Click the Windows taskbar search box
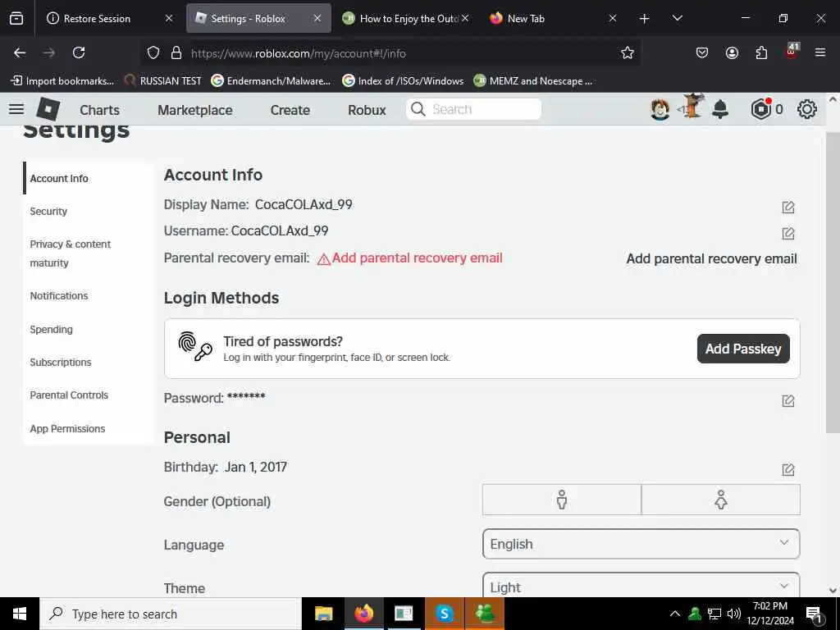This screenshot has height=630, width=840. [x=171, y=614]
